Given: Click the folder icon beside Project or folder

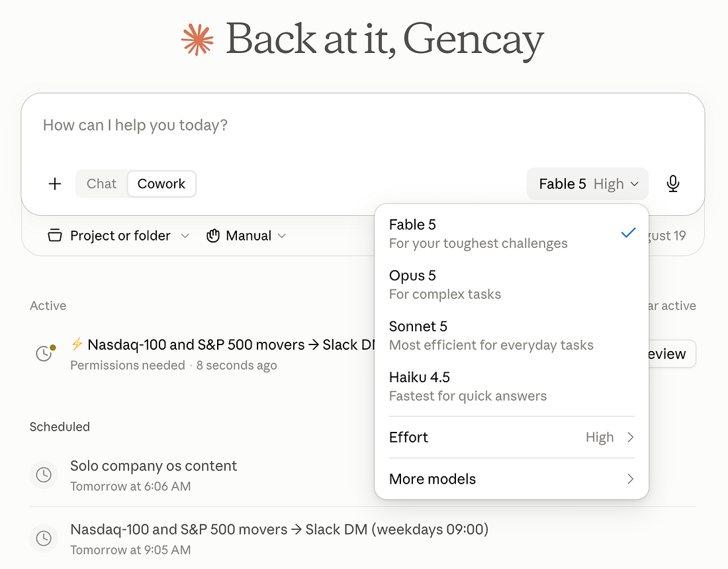Looking at the screenshot, I should [55, 236].
